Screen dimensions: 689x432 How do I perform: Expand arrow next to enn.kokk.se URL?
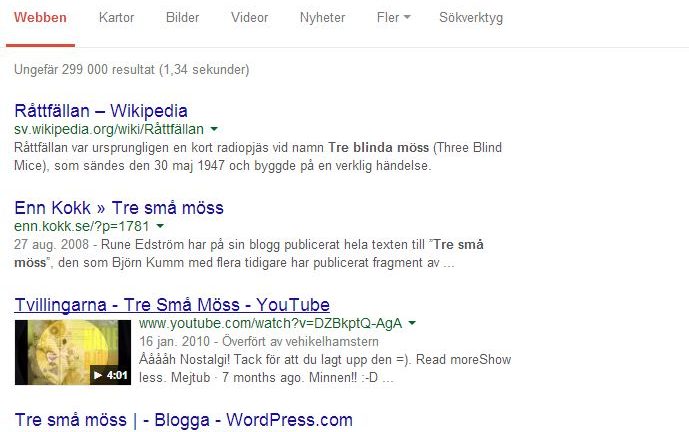(x=160, y=226)
